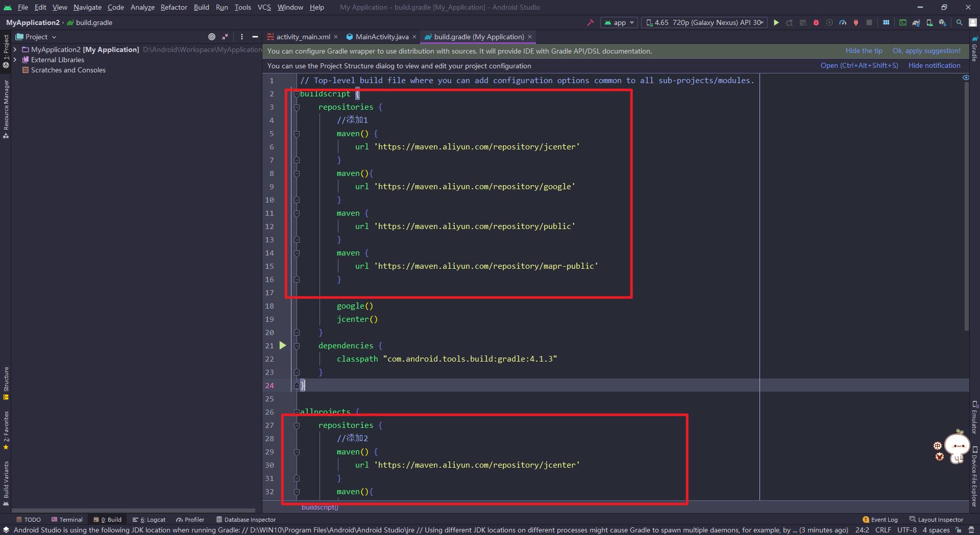The image size is (980, 535).
Task: Click Collapse All icon in Project panel
Action: (x=225, y=37)
